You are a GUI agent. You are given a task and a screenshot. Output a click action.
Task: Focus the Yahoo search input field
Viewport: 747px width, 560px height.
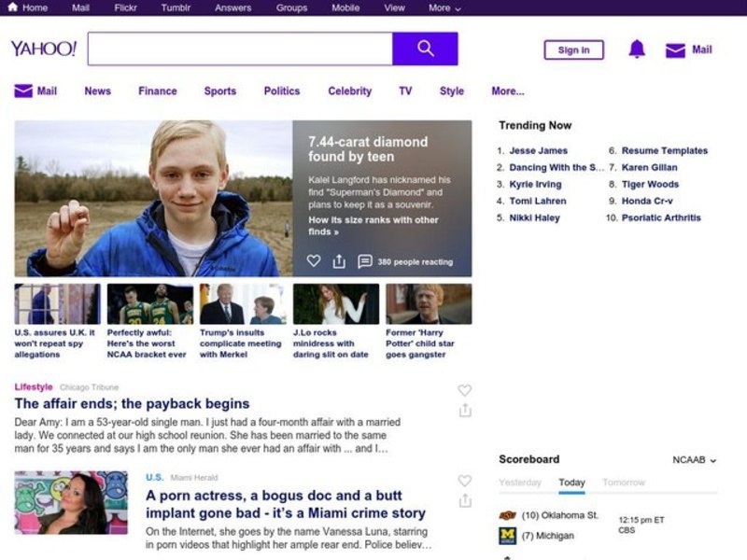point(240,49)
